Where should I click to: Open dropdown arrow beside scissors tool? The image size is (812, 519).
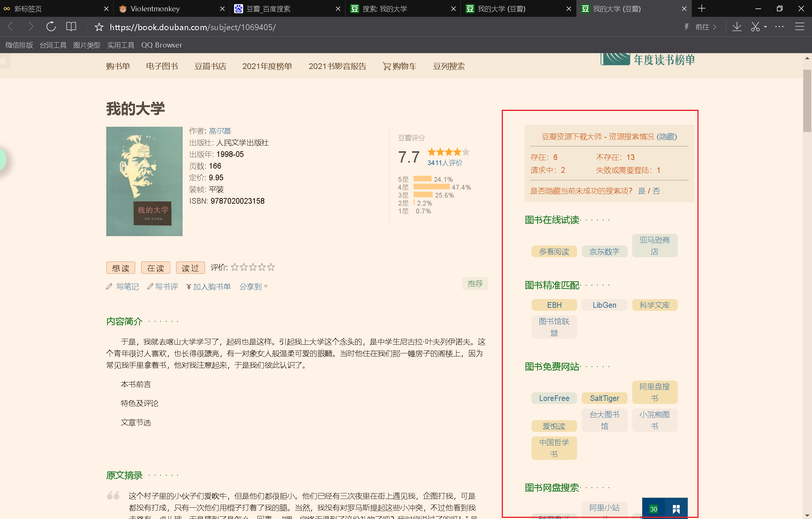coord(766,27)
